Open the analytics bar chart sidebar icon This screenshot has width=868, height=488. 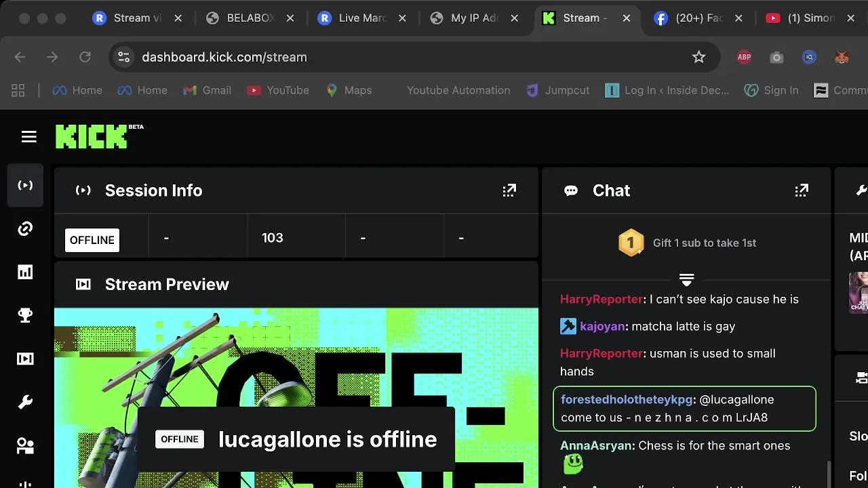point(25,272)
